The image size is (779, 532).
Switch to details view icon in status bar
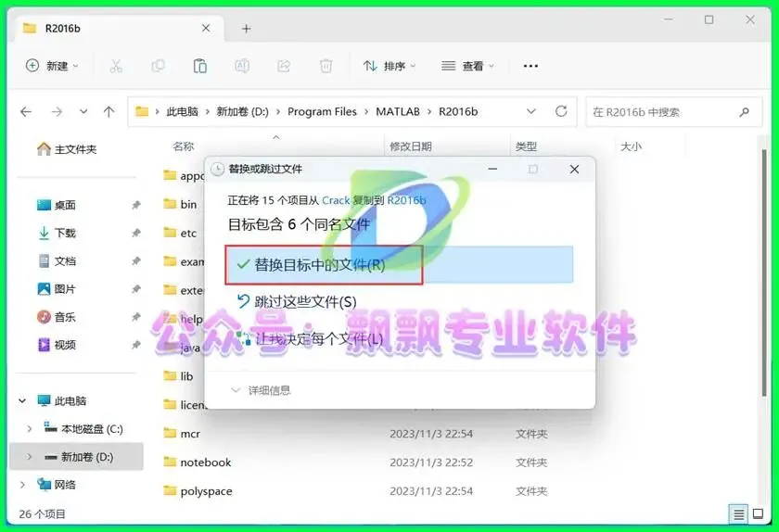pyautogui.click(x=738, y=514)
